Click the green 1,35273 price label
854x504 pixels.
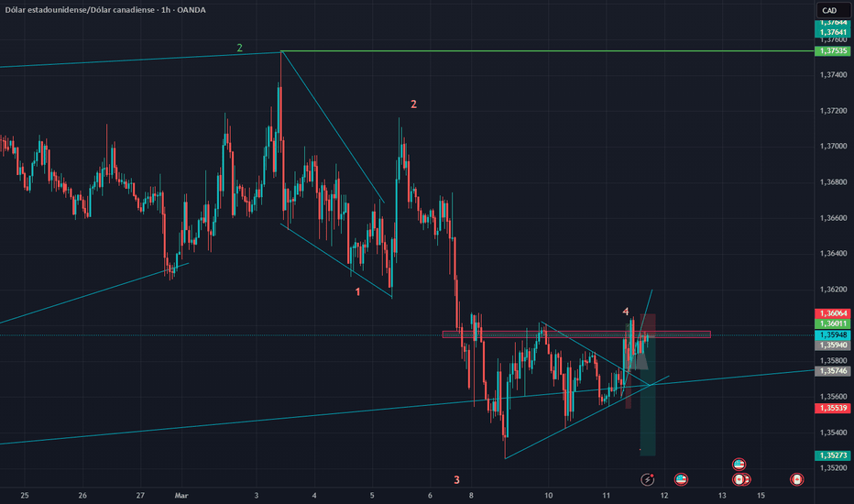833,455
